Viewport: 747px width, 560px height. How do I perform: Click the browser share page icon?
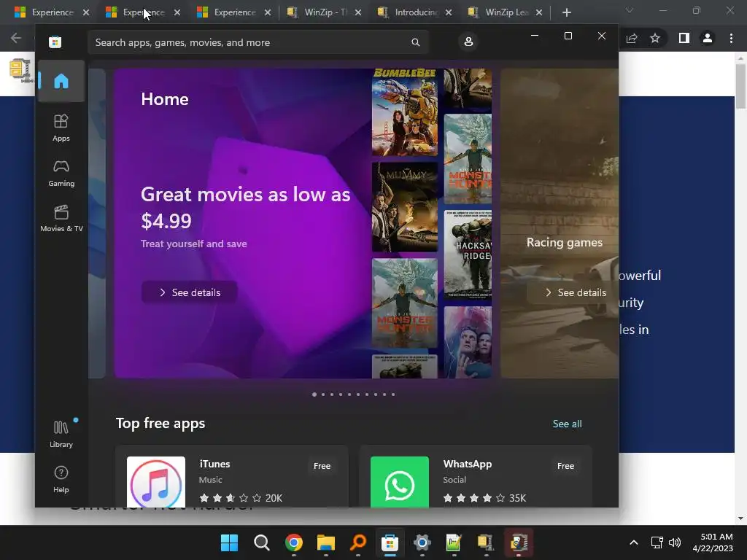coord(632,38)
